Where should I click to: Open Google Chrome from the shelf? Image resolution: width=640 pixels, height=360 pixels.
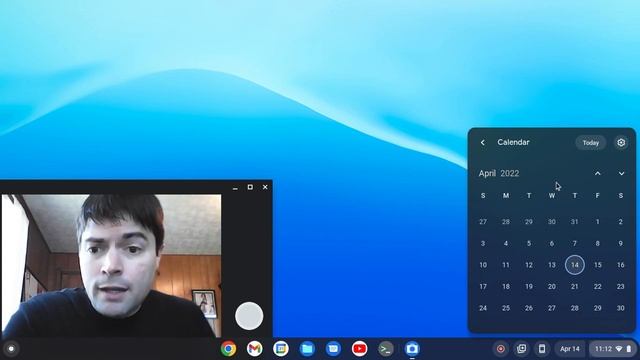[229, 349]
